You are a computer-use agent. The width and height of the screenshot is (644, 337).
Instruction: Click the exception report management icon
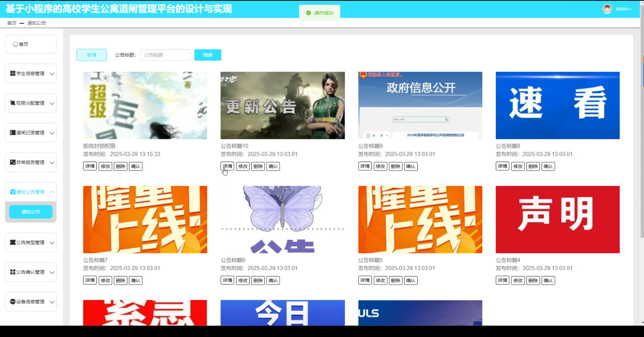tap(13, 162)
